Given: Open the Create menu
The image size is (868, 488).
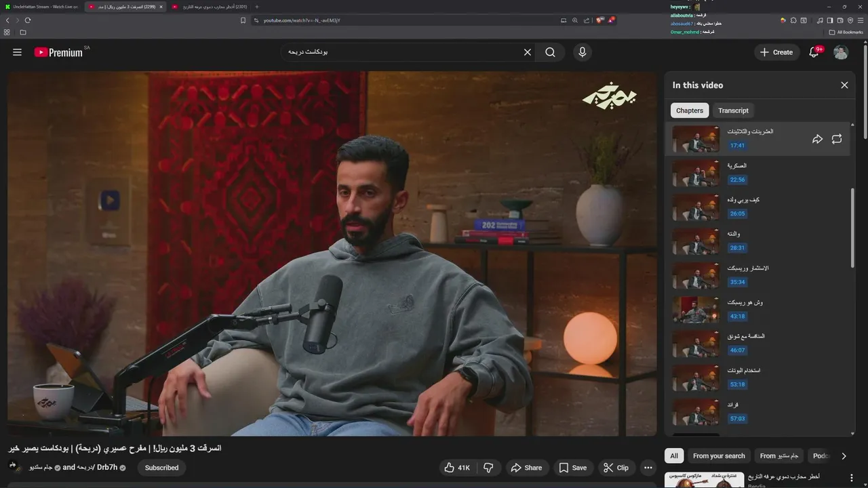Looking at the screenshot, I should [776, 52].
